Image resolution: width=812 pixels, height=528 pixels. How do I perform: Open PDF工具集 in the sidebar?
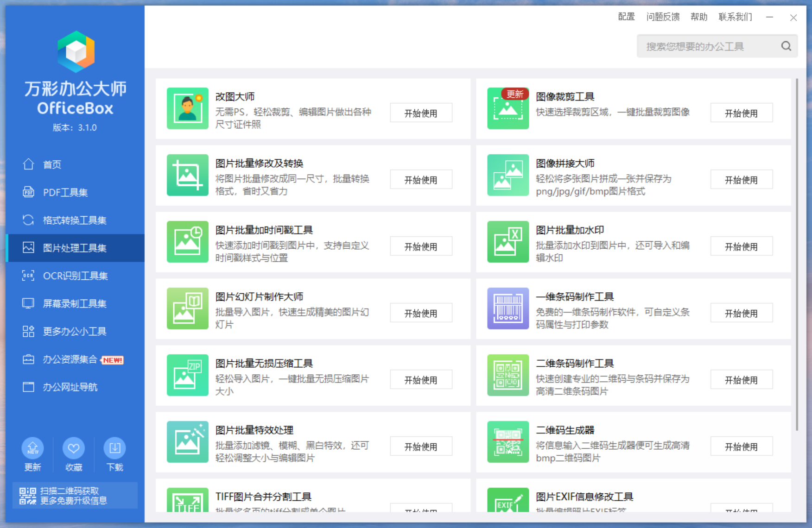pos(75,192)
